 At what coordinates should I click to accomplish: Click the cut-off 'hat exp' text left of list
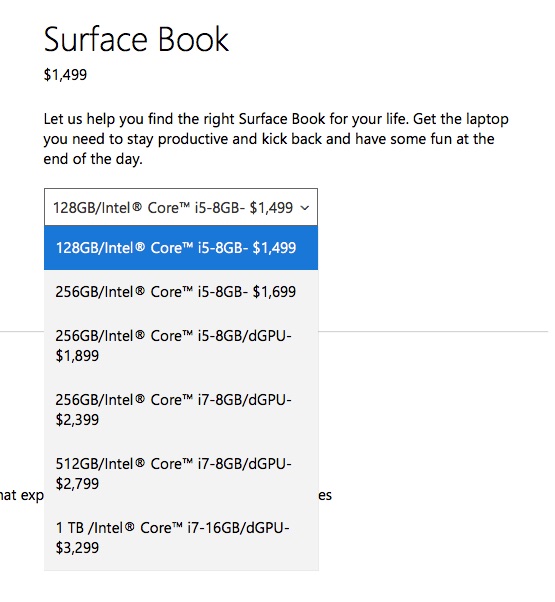[x=21, y=495]
